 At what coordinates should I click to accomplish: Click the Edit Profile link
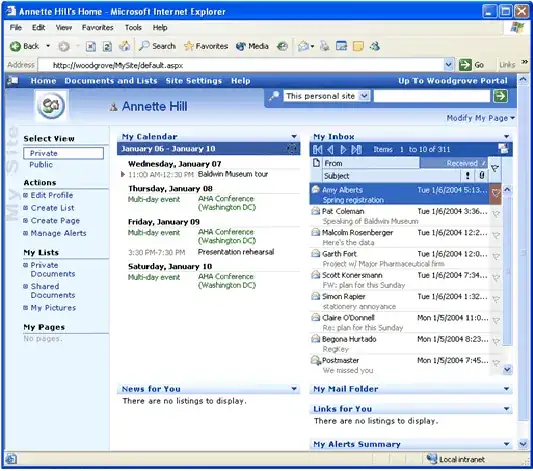[x=52, y=195]
